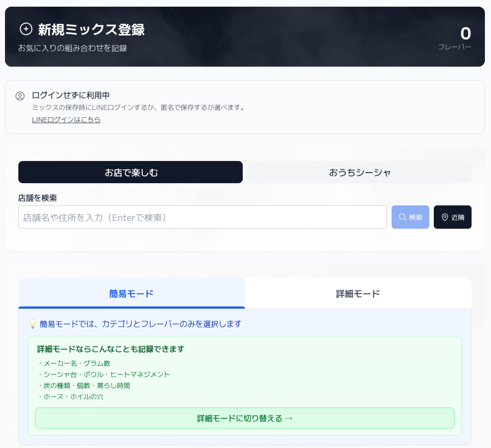Click the 検索 search button
The image size is (491, 448).
410,217
